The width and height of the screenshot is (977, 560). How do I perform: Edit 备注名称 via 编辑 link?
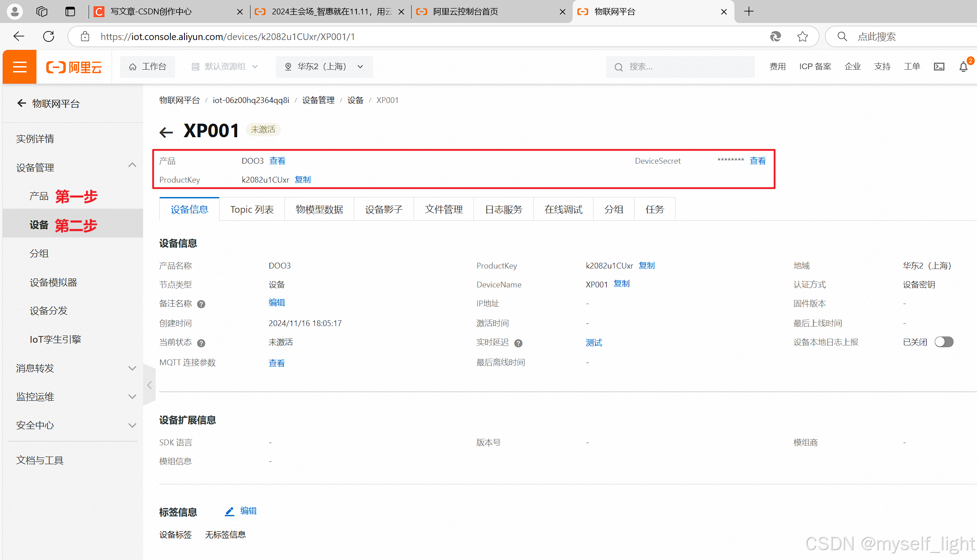(277, 303)
